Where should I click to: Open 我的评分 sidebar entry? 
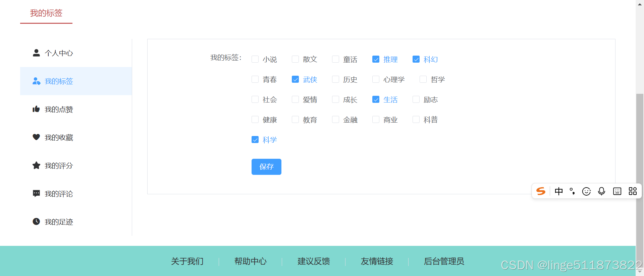coord(76,165)
